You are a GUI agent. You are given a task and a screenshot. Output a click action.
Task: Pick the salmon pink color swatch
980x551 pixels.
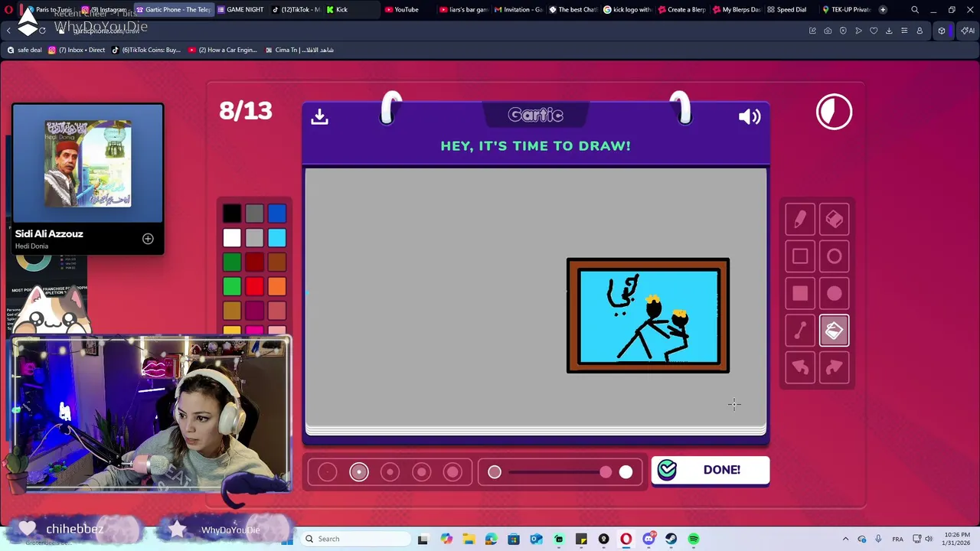[277, 311]
